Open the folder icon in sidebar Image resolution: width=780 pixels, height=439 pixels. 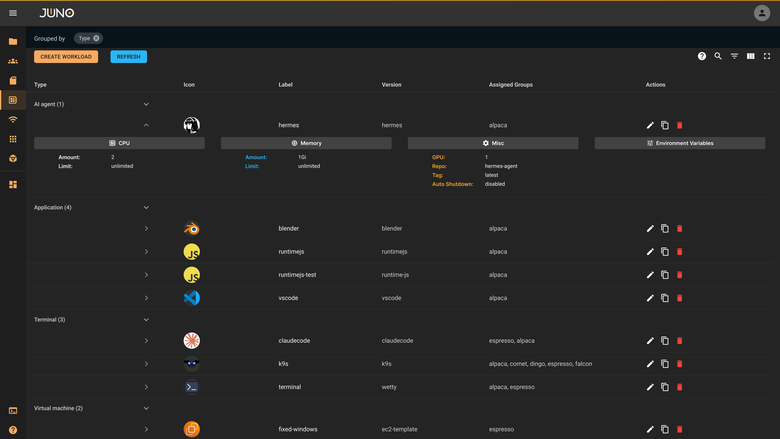13,41
